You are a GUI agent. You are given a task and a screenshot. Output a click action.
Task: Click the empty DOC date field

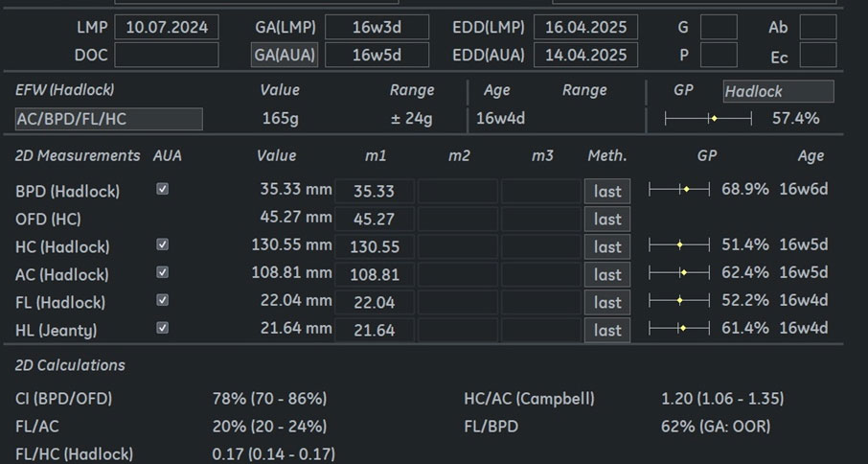(167, 55)
